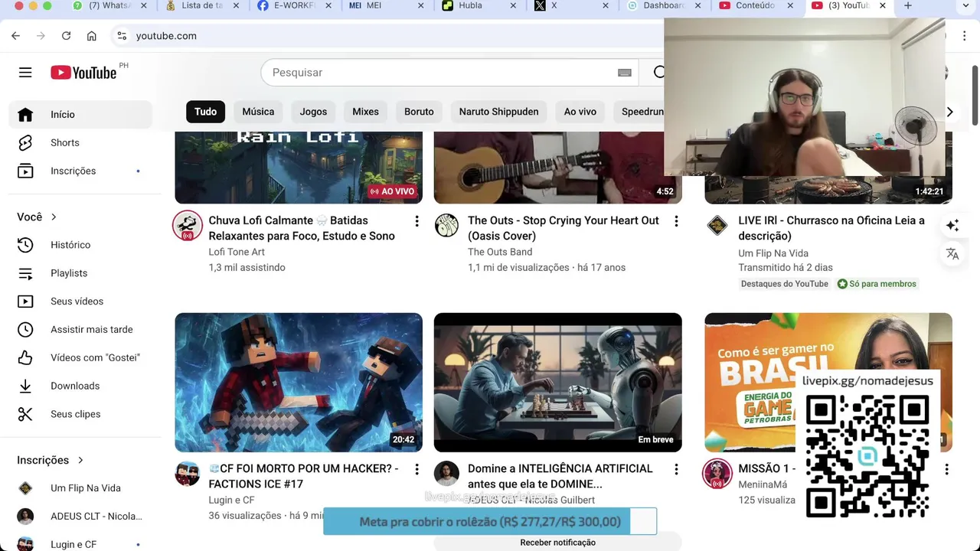Open Lugin e CF subscription in sidebar
This screenshot has height=551, width=980.
(x=81, y=543)
